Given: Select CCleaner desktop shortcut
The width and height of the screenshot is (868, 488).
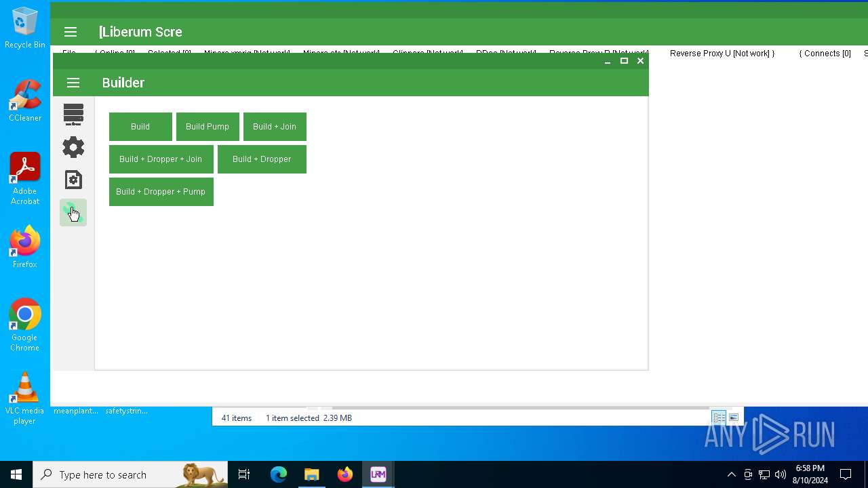Looking at the screenshot, I should [25, 101].
